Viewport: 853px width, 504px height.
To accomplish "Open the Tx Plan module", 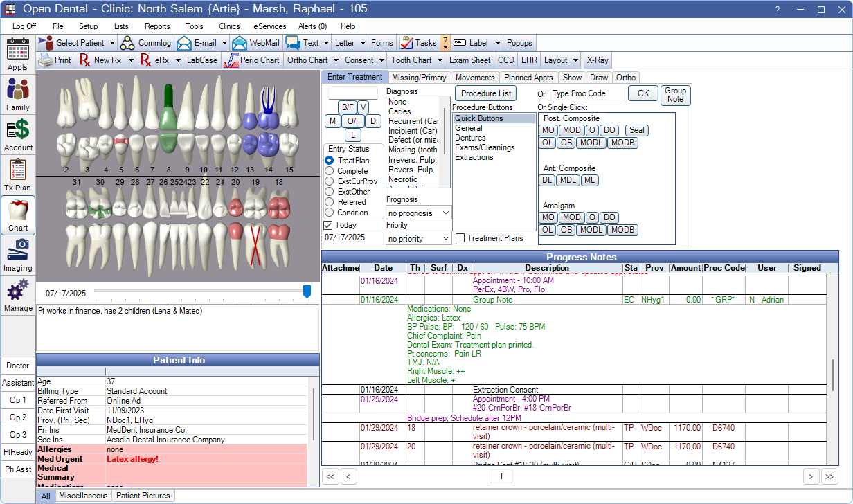I will pyautogui.click(x=18, y=174).
